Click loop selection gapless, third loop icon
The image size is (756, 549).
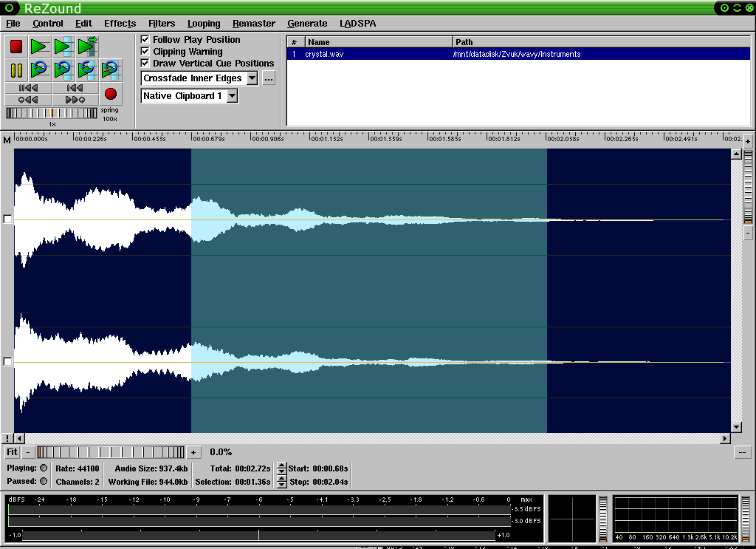(x=87, y=70)
